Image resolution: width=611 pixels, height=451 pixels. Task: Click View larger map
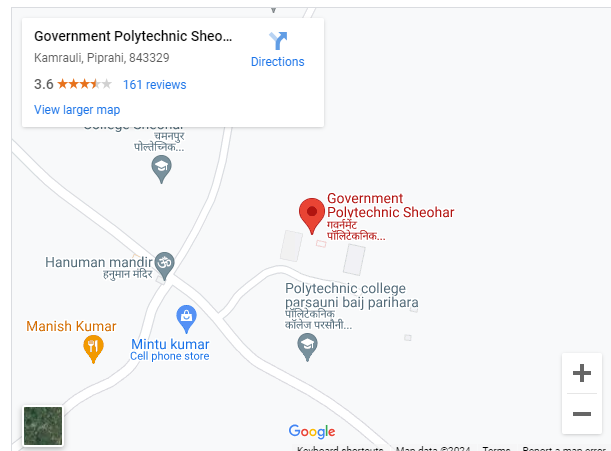(77, 110)
